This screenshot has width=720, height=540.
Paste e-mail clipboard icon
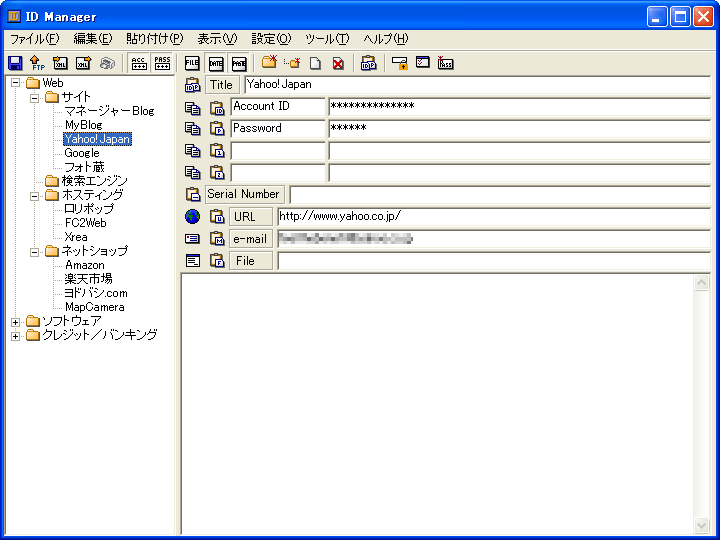coord(217,238)
